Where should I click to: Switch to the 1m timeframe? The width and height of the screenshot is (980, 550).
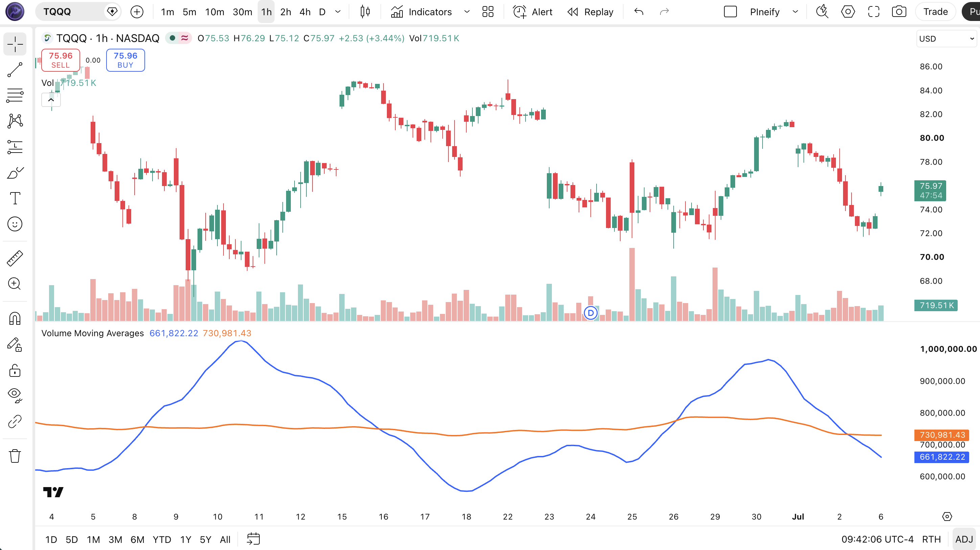click(167, 12)
